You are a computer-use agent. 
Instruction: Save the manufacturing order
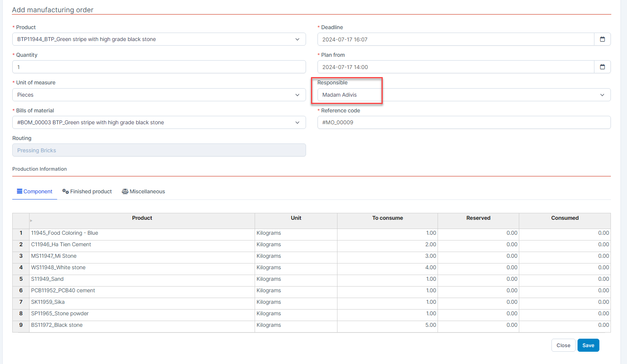tap(588, 345)
